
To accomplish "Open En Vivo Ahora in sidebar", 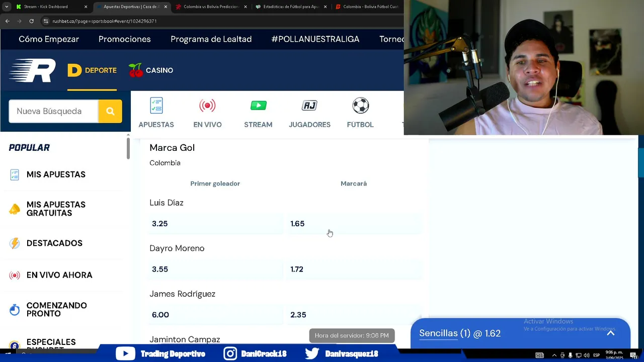I will tap(59, 275).
